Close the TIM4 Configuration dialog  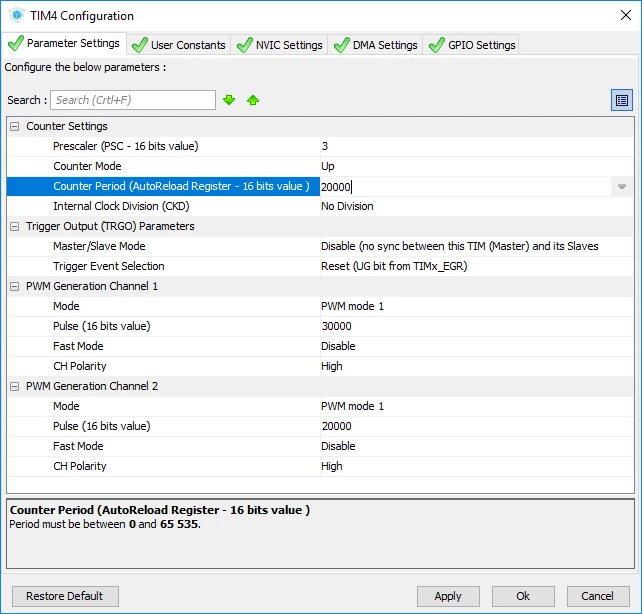click(626, 16)
